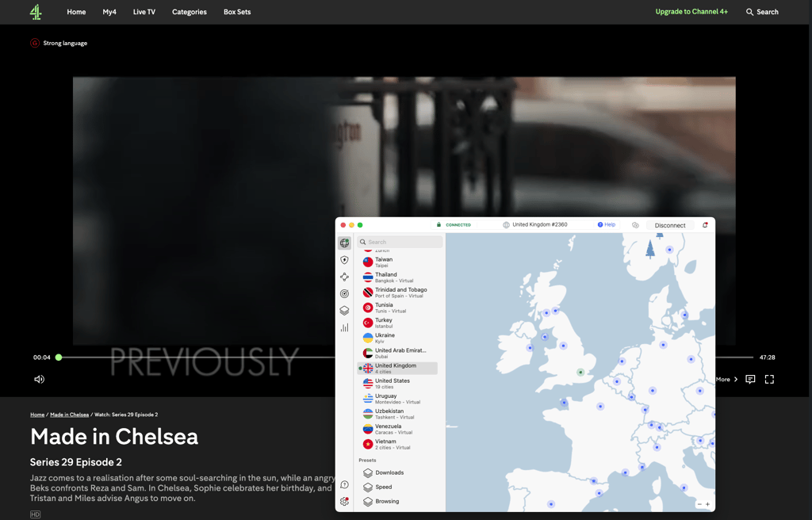The image size is (812, 520).
Task: Select United Arab Emirates Dubai server
Action: (x=397, y=354)
